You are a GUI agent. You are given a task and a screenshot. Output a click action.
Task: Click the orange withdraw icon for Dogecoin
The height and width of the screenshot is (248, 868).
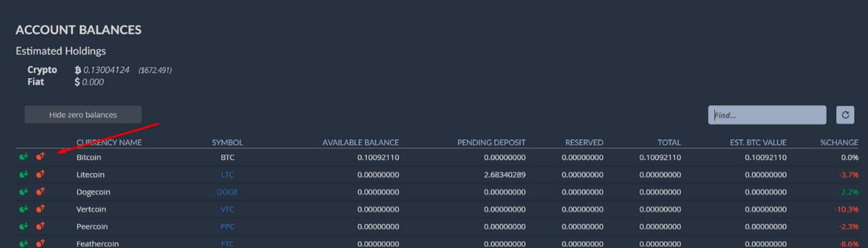coord(40,192)
